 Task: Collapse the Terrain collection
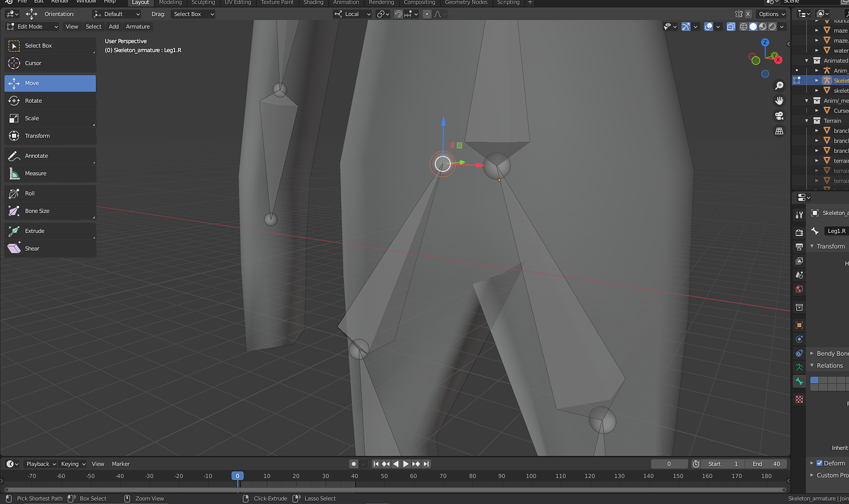(807, 120)
